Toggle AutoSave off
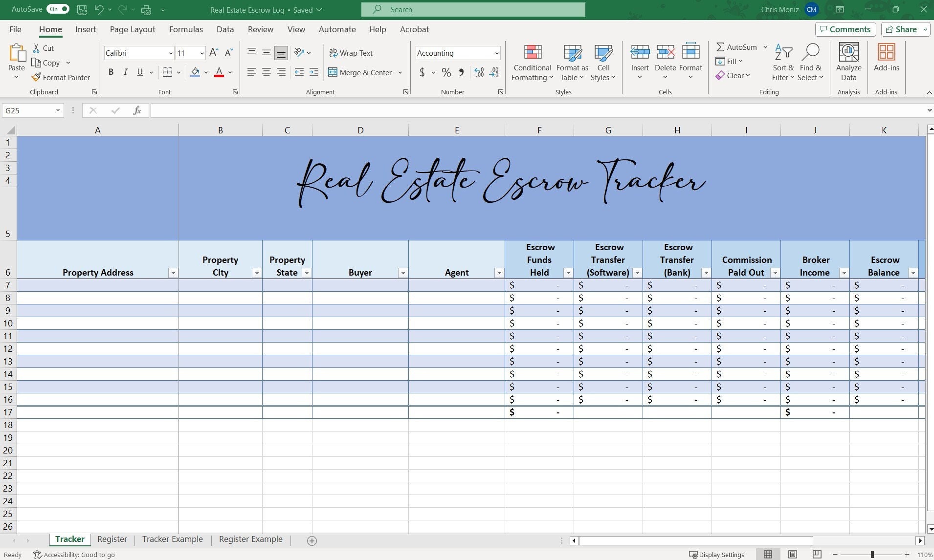Screen dimensions: 934x560 [57, 9]
